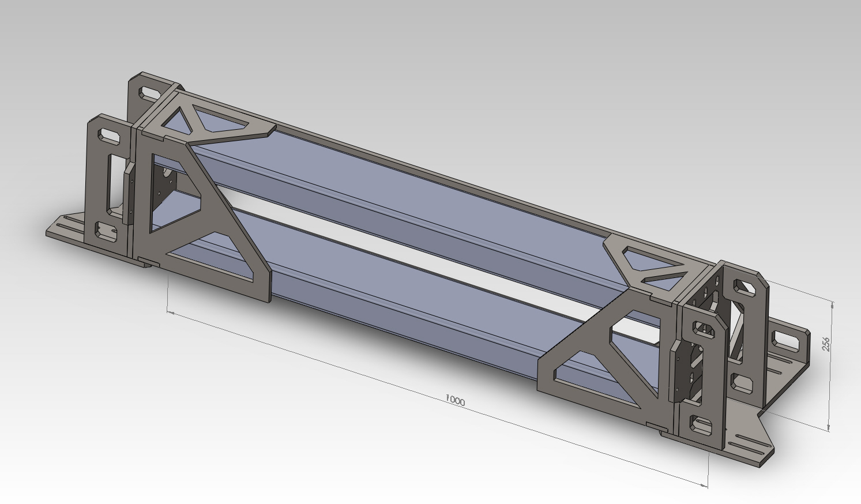Click the upper arrowhead of 256 dimension
This screenshot has height=504, width=861.
(x=832, y=304)
